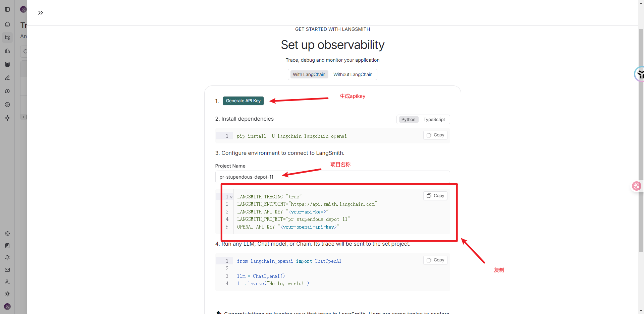644x314 pixels.
Task: Switch to Without LangChain option
Action: [x=353, y=74]
